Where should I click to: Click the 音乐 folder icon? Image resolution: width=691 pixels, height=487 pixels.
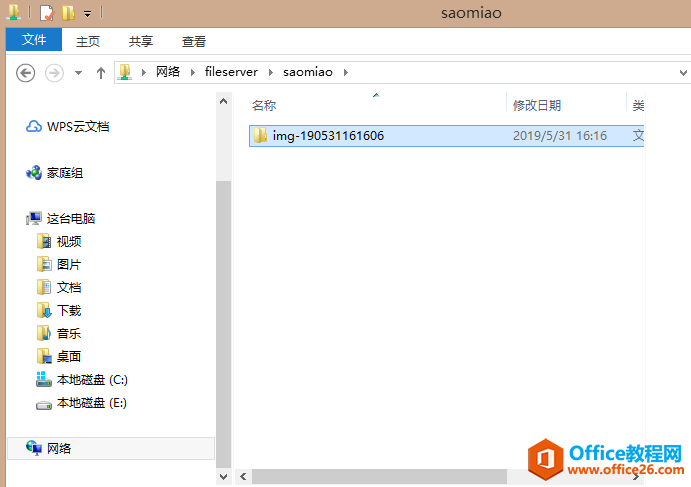pyautogui.click(x=44, y=333)
